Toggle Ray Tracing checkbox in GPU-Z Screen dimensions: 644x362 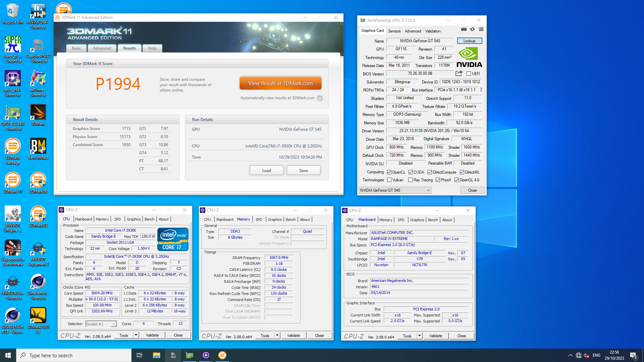[410, 180]
